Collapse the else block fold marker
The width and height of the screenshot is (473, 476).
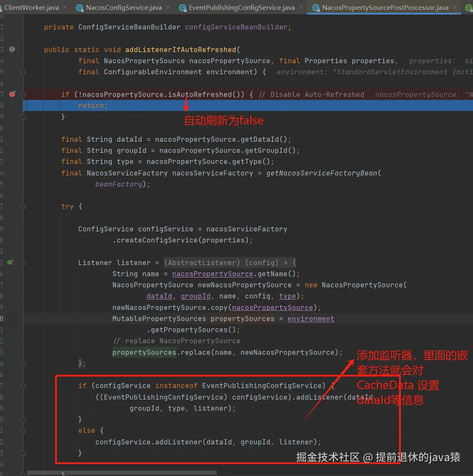pos(23,431)
